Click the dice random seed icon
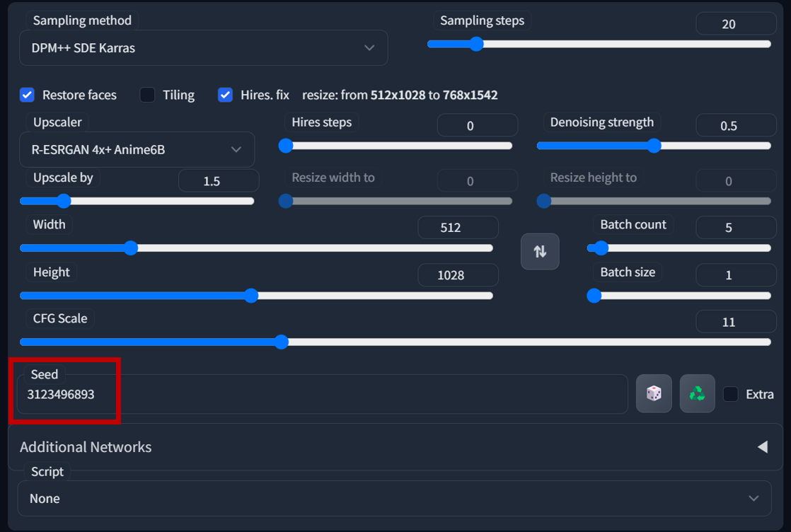This screenshot has height=532, width=791. coord(654,393)
